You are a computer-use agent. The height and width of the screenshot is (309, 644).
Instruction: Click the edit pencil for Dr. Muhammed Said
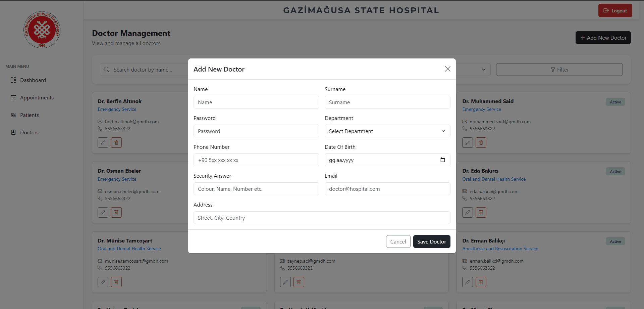(468, 143)
